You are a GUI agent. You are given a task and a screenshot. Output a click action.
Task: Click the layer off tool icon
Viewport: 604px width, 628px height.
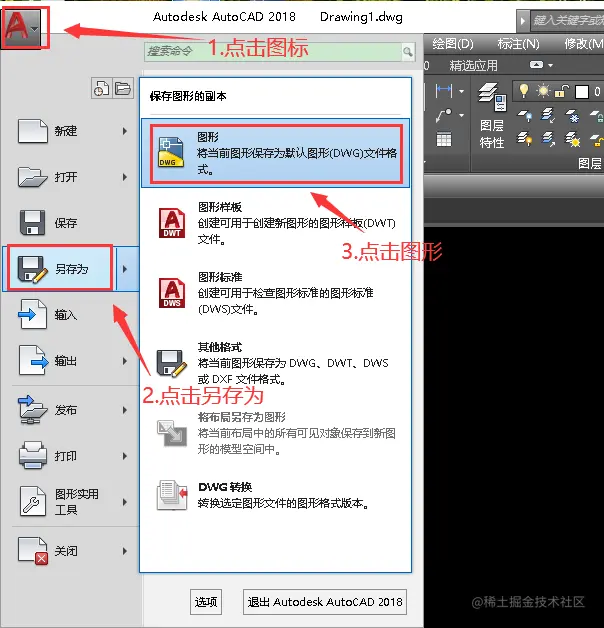(524, 115)
